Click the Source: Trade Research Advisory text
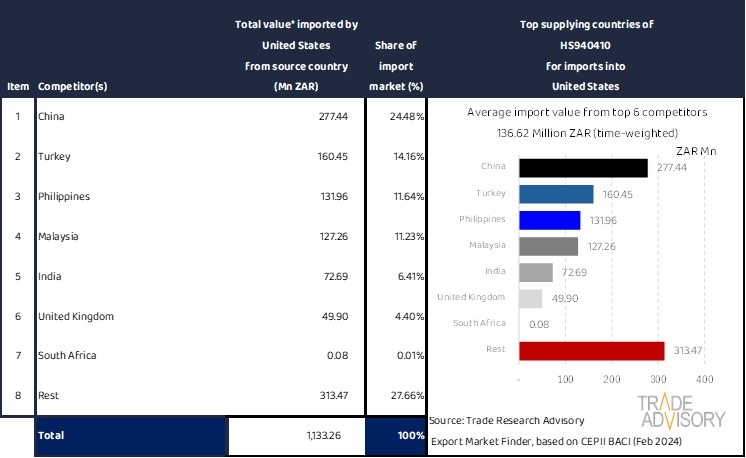This screenshot has width=746, height=458. coord(506,420)
